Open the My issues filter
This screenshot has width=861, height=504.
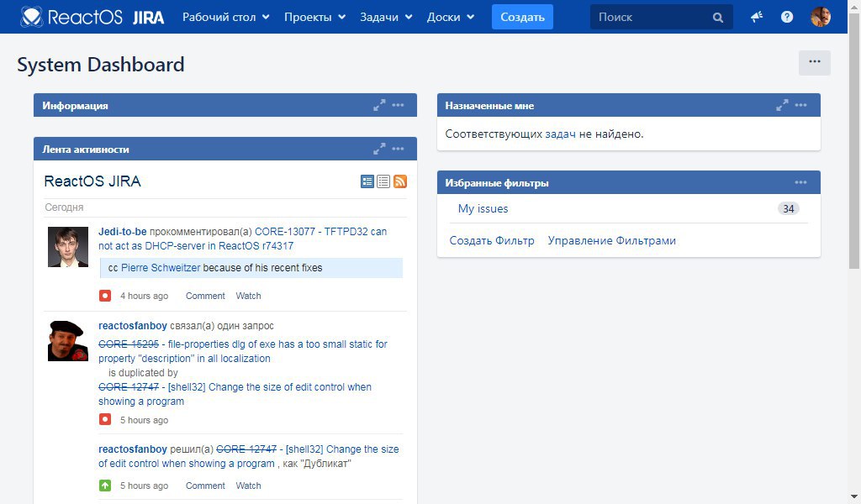point(483,208)
